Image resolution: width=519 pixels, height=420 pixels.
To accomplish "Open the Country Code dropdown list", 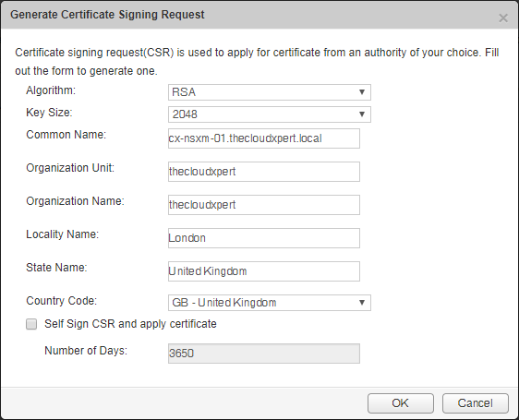I will click(270, 303).
